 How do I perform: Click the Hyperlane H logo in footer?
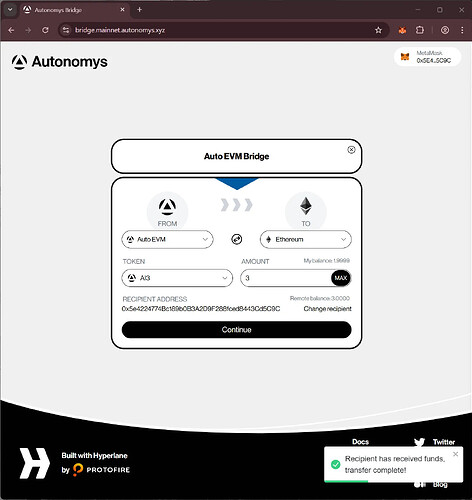click(x=34, y=463)
